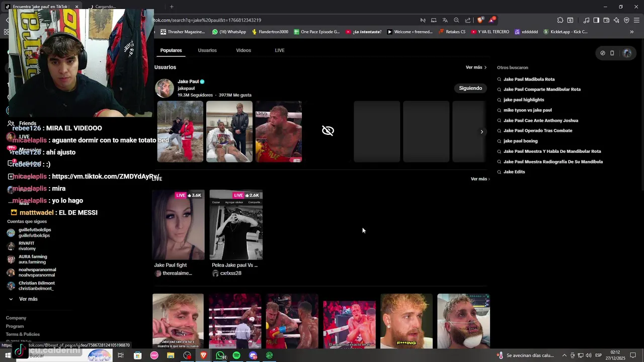644x362 pixels.
Task: Search suggestion Jake Paul Cae Ante Anthony Joshua
Action: click(x=540, y=121)
